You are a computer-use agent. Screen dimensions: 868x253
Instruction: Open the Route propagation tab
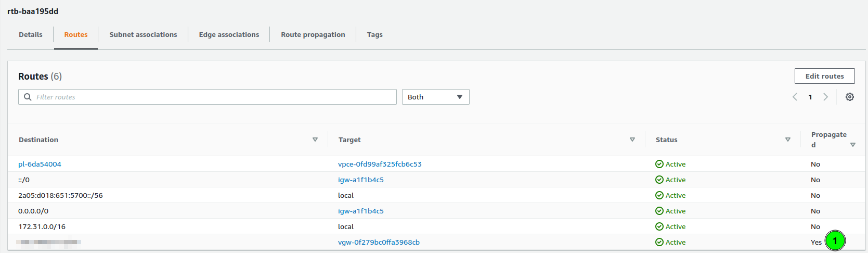pyautogui.click(x=313, y=34)
